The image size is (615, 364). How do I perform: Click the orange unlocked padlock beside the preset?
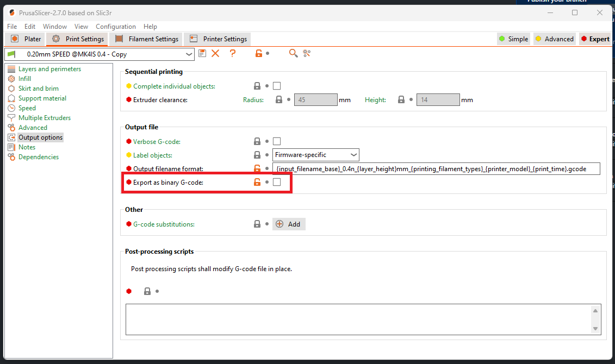[x=258, y=53]
